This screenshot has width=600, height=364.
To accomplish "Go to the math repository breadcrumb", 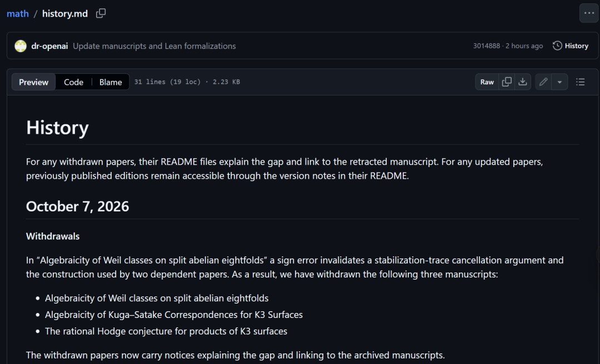I will pos(18,14).
